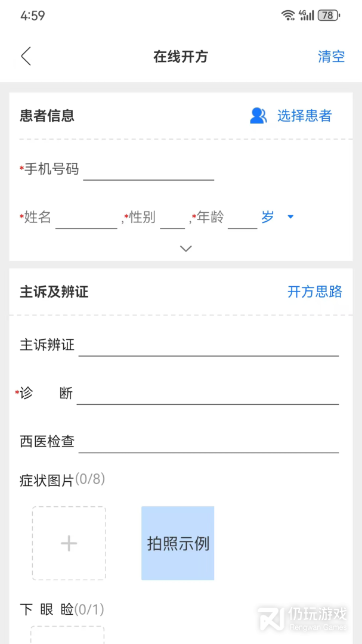
Task: Tap 清空 to clear the form
Action: click(x=331, y=56)
